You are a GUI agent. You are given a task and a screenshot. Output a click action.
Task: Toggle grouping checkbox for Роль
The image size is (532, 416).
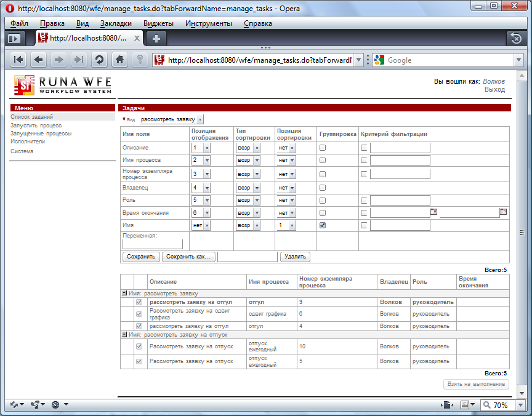(323, 201)
